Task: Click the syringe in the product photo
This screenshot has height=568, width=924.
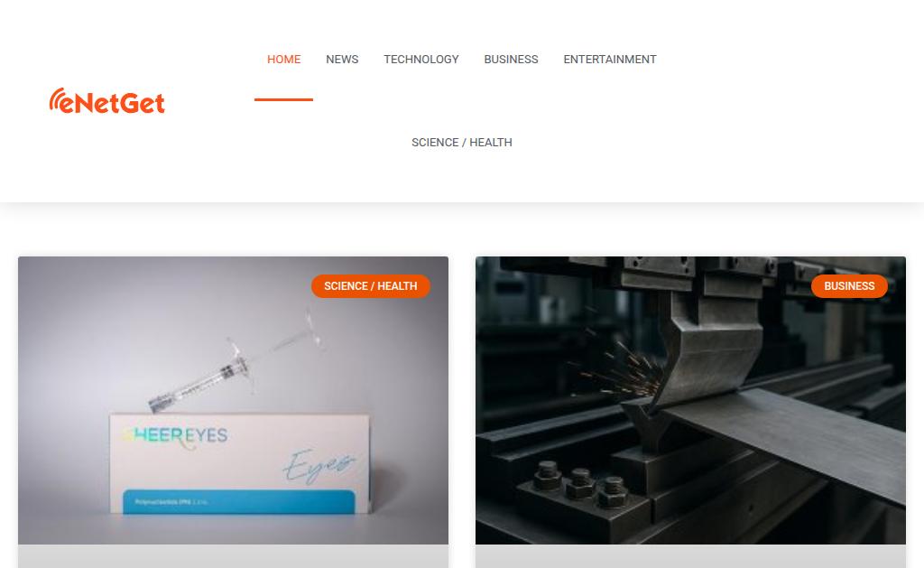Action: click(x=235, y=361)
